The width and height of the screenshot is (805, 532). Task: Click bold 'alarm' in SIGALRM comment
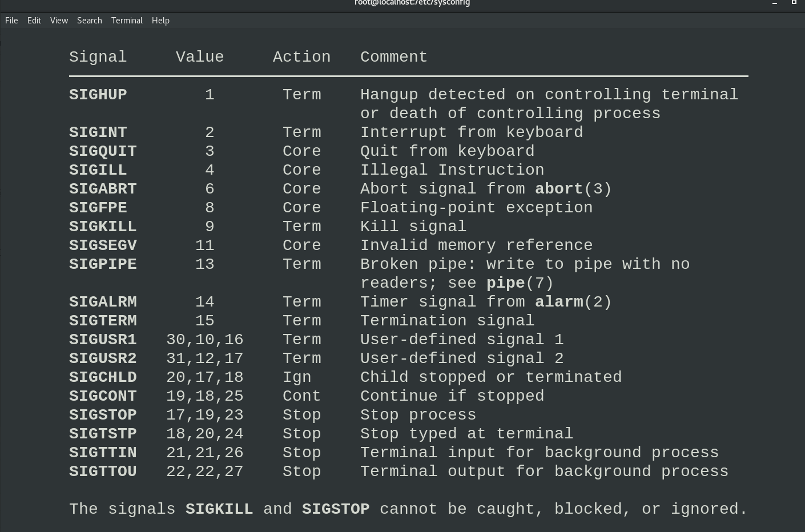coord(559,302)
